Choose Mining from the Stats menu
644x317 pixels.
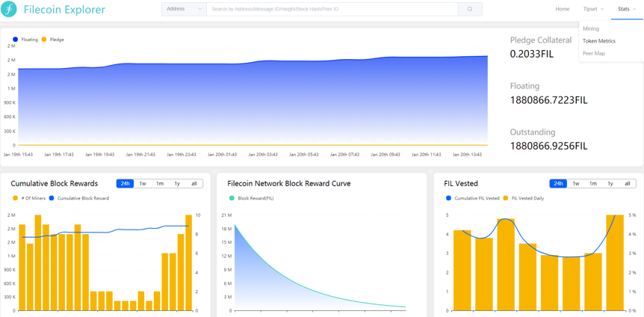tap(591, 28)
